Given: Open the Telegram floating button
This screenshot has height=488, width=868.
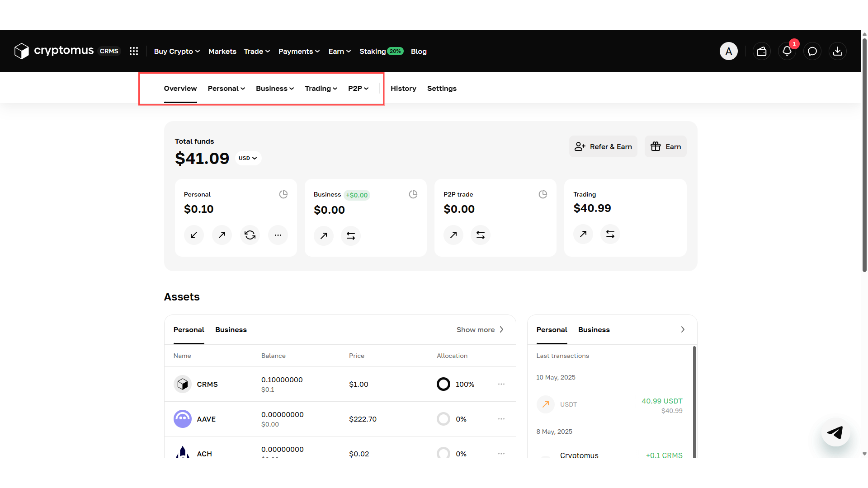Looking at the screenshot, I should [835, 432].
